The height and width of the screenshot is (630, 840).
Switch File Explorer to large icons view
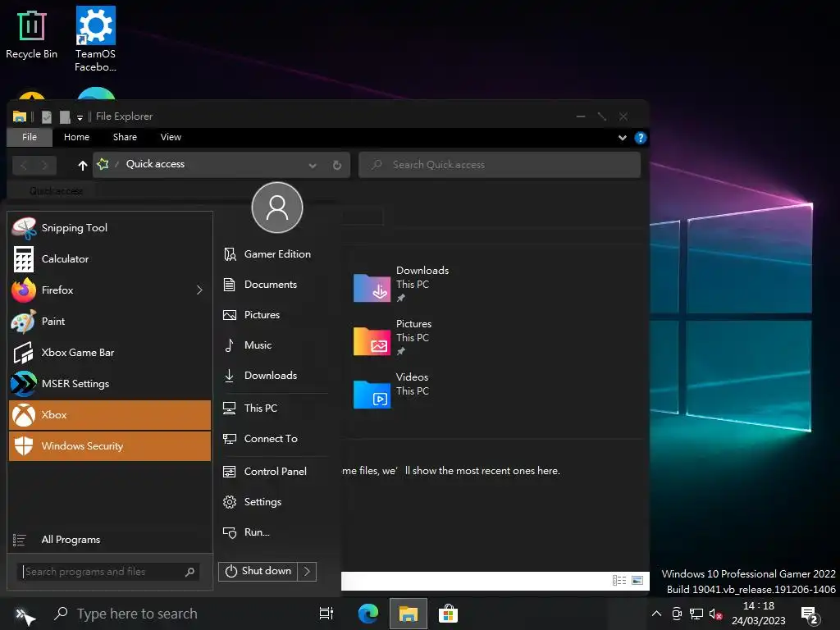tap(637, 580)
